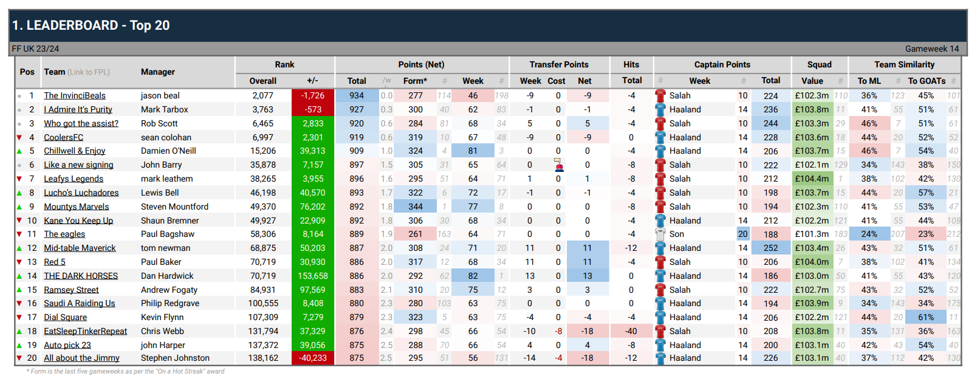The width and height of the screenshot is (980, 379).
Task: Click the red down arrow beside CoolersFC position
Action: (x=19, y=137)
